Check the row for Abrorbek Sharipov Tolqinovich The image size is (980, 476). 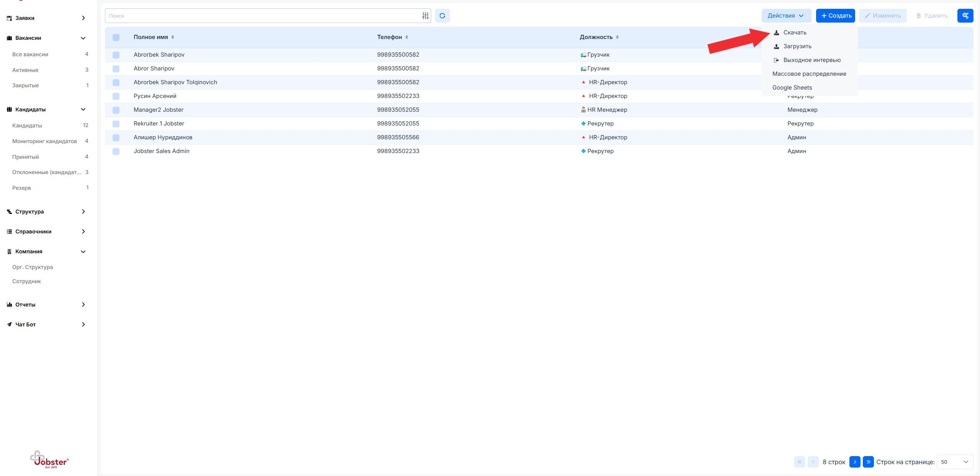coord(116,83)
